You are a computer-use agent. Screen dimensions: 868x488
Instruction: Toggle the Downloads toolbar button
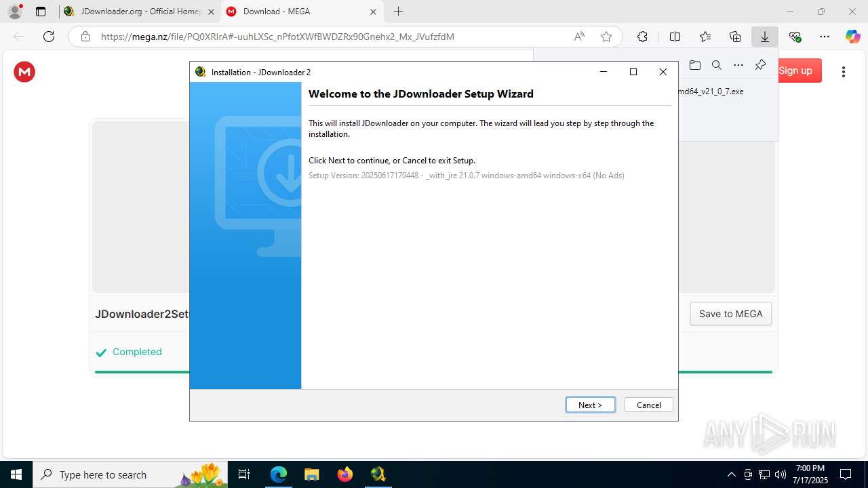click(765, 37)
